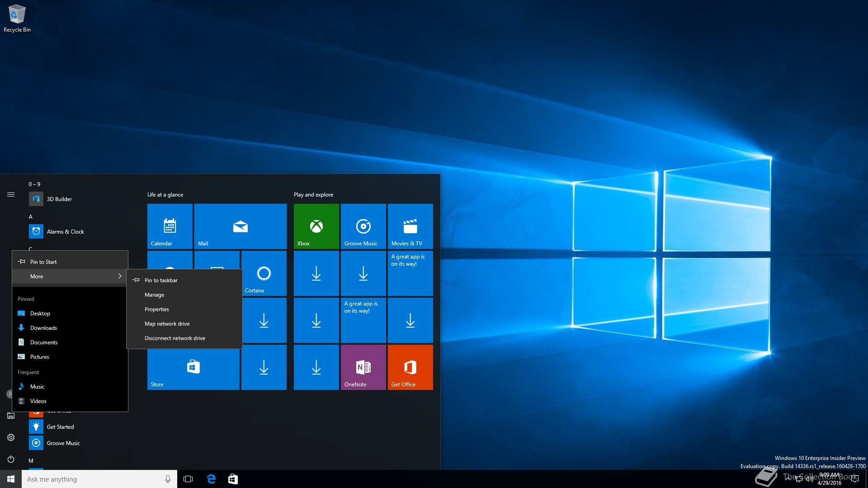
Task: Click the 'Play and explore' group title
Action: (x=313, y=194)
